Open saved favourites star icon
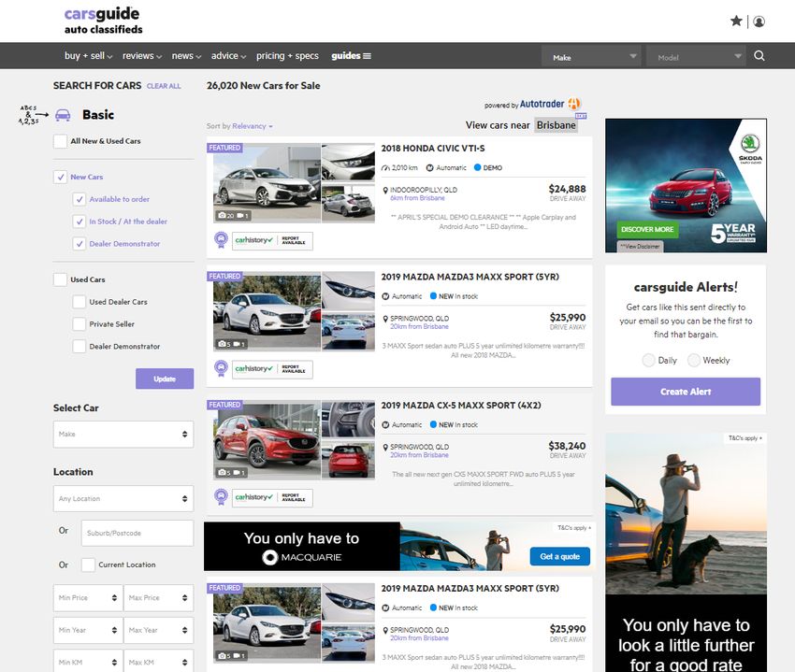The image size is (795, 672). [x=736, y=21]
